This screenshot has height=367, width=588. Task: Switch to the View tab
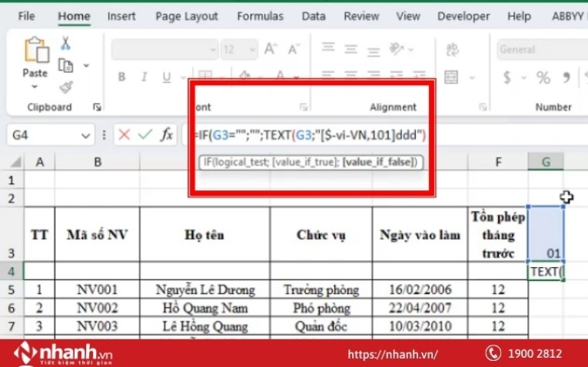point(408,16)
